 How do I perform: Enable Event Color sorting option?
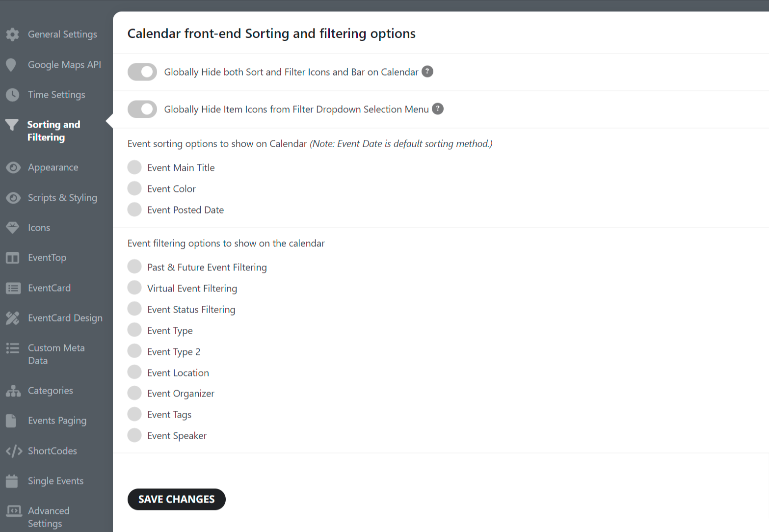click(x=134, y=188)
